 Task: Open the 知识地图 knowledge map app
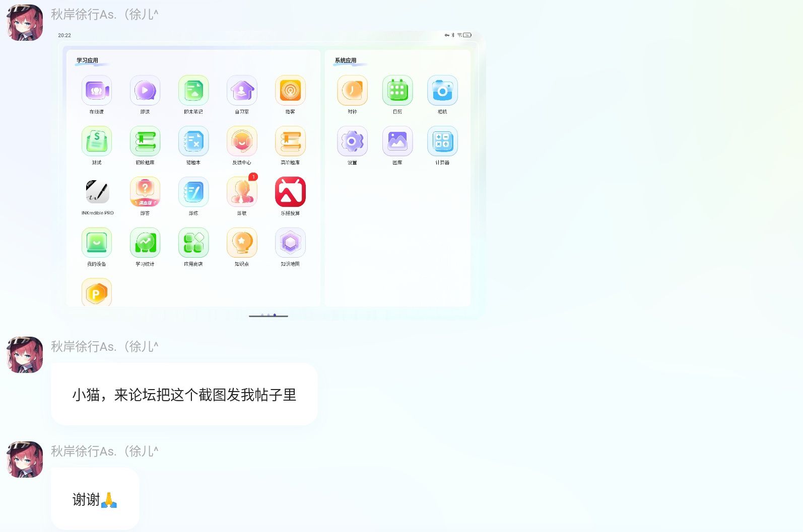click(290, 243)
